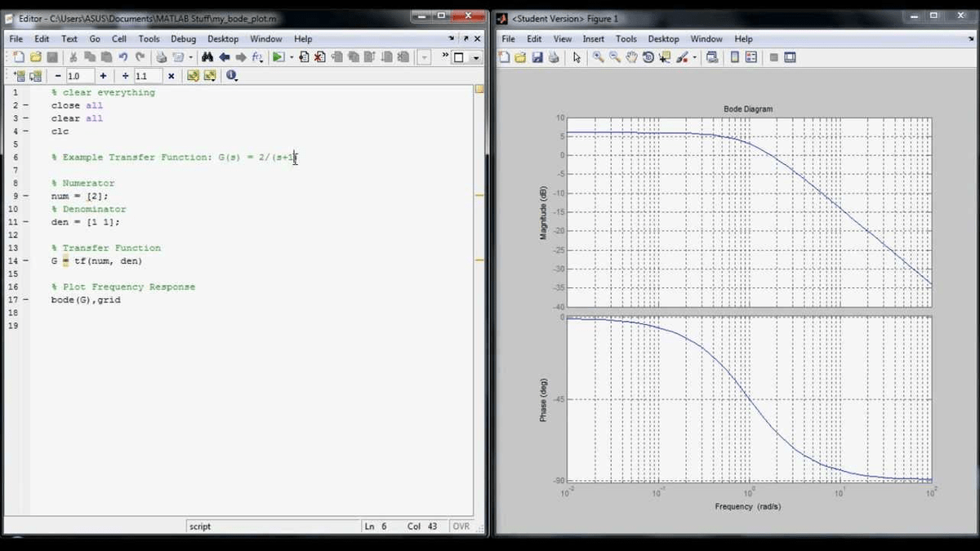Decrease the 1.0 cell value with minus
The image size is (980, 551).
pos(57,75)
